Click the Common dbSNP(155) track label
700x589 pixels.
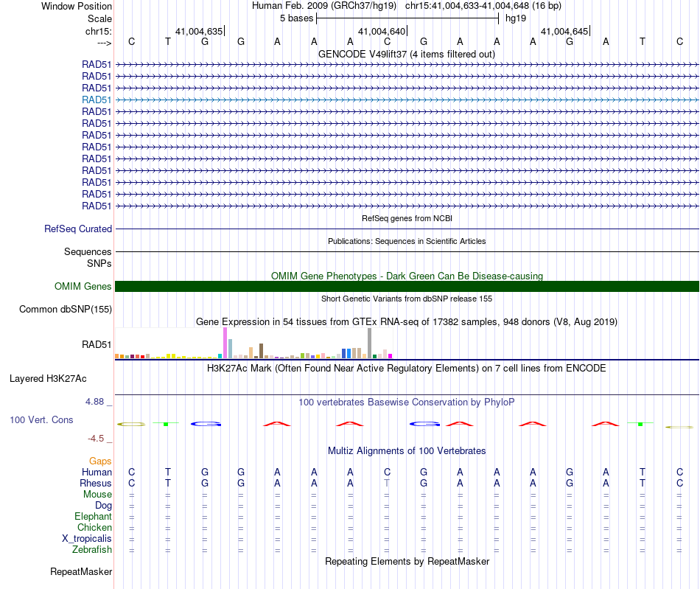pyautogui.click(x=66, y=309)
